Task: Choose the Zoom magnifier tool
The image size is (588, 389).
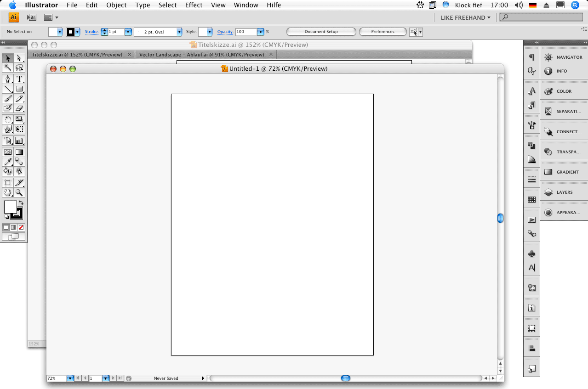Action: 19,193
